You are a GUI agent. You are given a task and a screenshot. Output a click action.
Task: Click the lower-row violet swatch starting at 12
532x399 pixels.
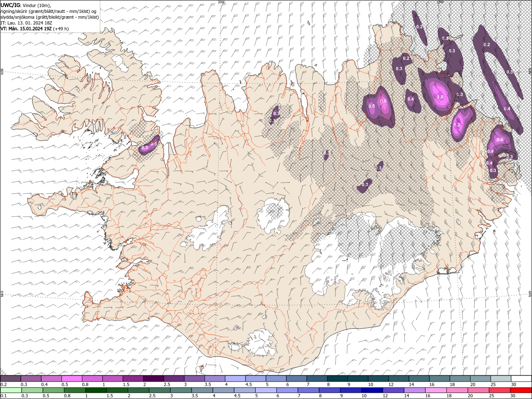click(x=392, y=390)
